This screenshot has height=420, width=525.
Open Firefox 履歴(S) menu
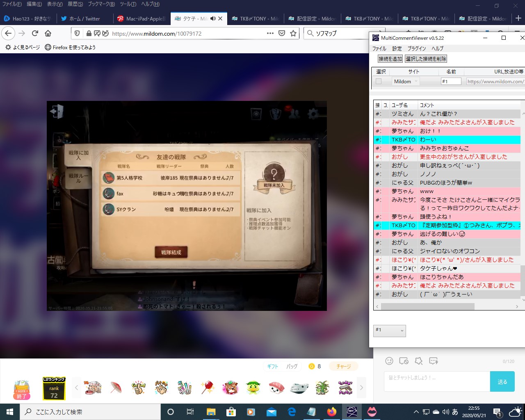click(x=75, y=4)
